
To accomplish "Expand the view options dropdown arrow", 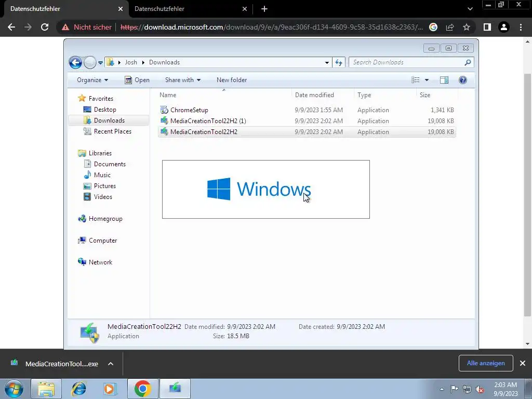I will pyautogui.click(x=427, y=80).
